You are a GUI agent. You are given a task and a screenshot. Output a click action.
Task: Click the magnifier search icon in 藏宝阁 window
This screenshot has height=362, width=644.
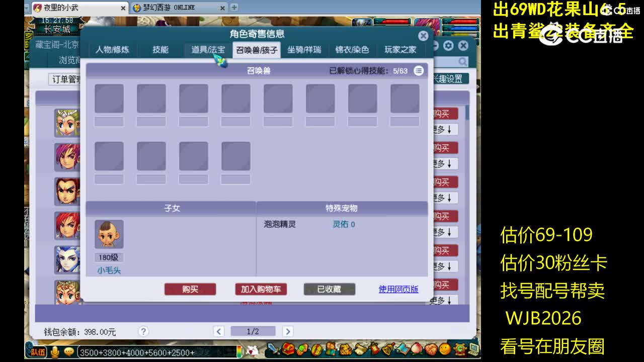click(x=462, y=61)
